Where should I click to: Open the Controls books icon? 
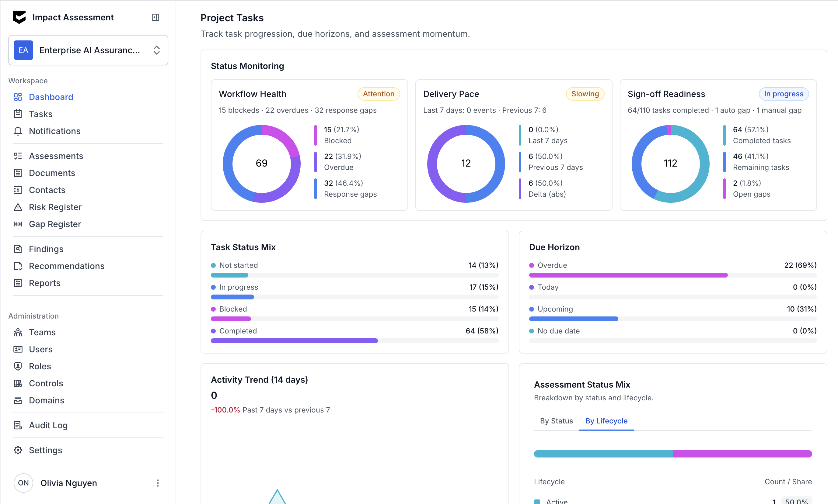(18, 383)
